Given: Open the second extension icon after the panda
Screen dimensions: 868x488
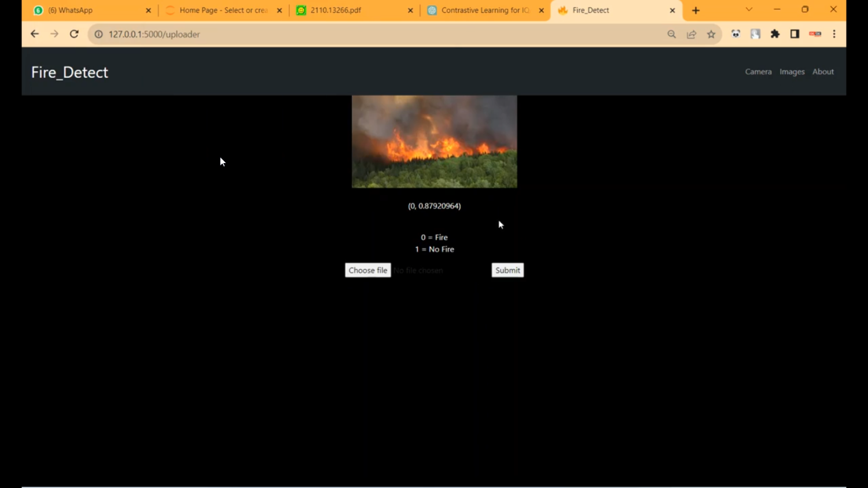Looking at the screenshot, I should pos(755,34).
